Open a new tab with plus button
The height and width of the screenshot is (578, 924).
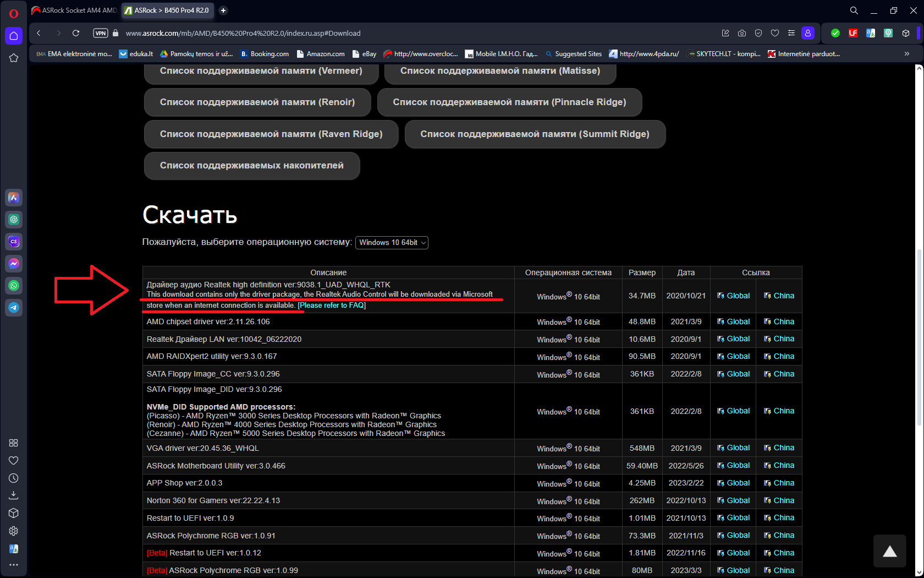223,10
